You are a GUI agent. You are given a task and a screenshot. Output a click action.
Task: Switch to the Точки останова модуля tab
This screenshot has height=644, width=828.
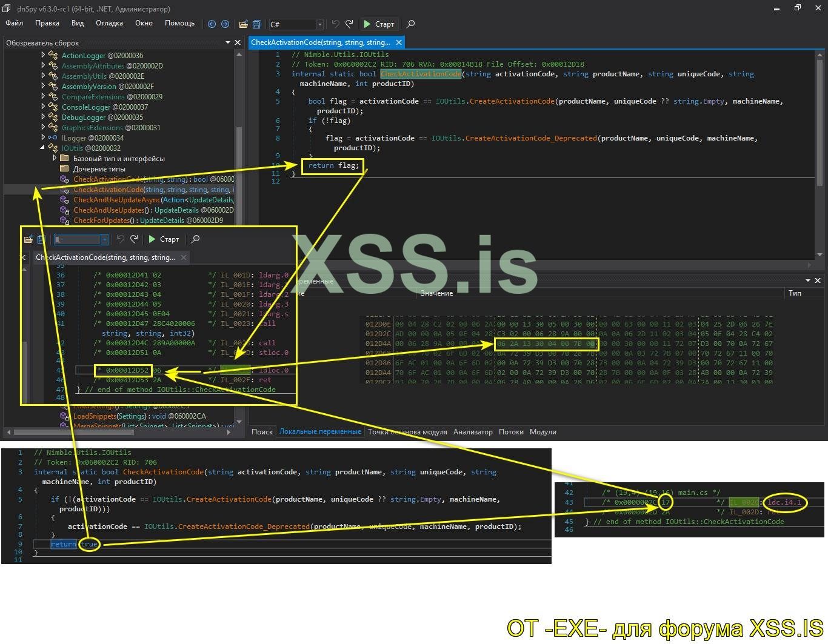tap(407, 432)
